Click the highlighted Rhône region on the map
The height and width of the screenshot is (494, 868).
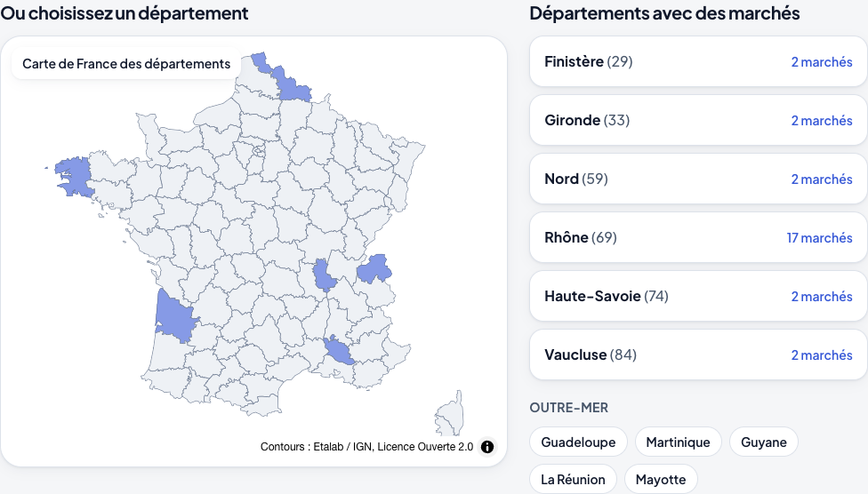point(324,275)
